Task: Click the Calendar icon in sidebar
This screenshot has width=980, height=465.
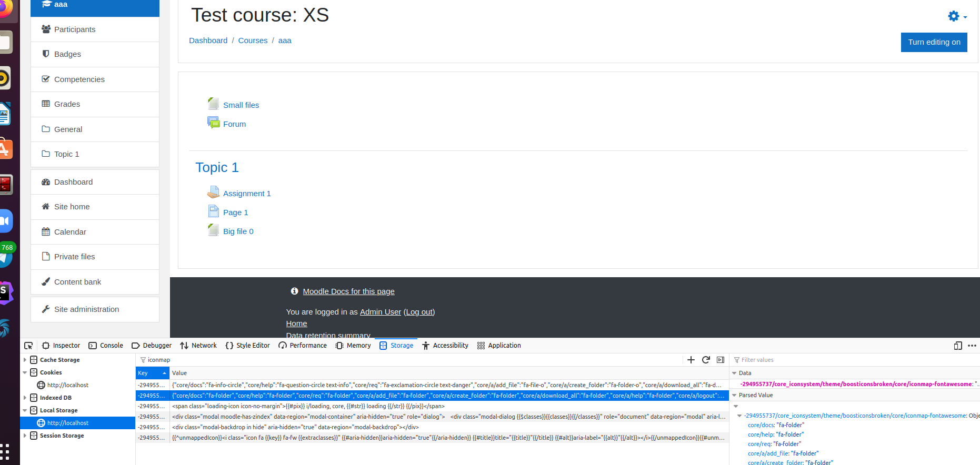Action: pos(46,232)
